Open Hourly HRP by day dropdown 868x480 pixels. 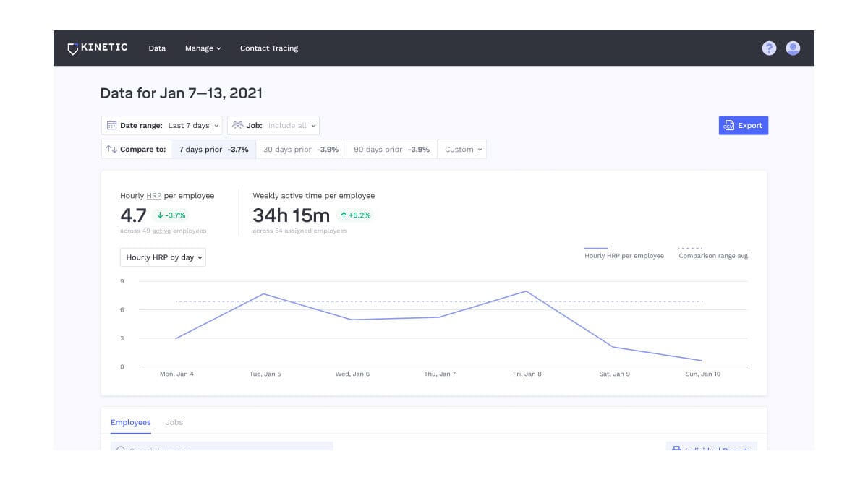tap(163, 257)
